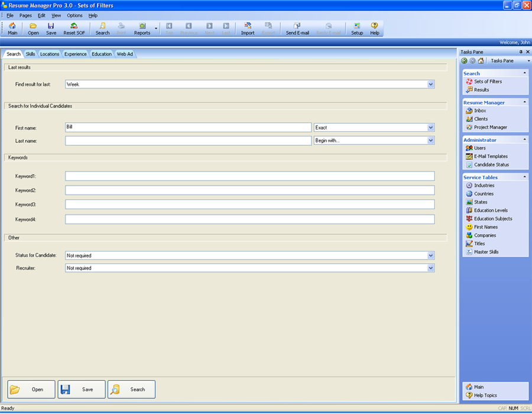Open the Options menu
Screen dimensions: 532x414
click(74, 15)
